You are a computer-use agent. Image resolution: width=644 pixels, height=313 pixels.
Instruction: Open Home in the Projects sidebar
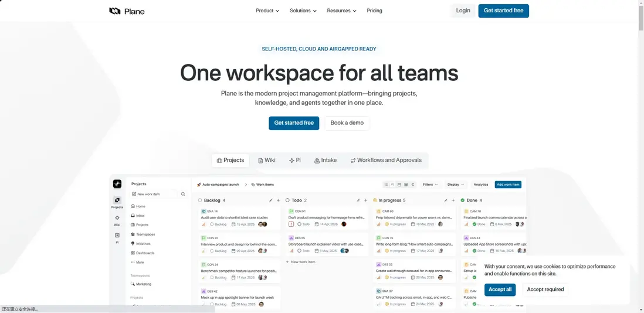[138, 206]
